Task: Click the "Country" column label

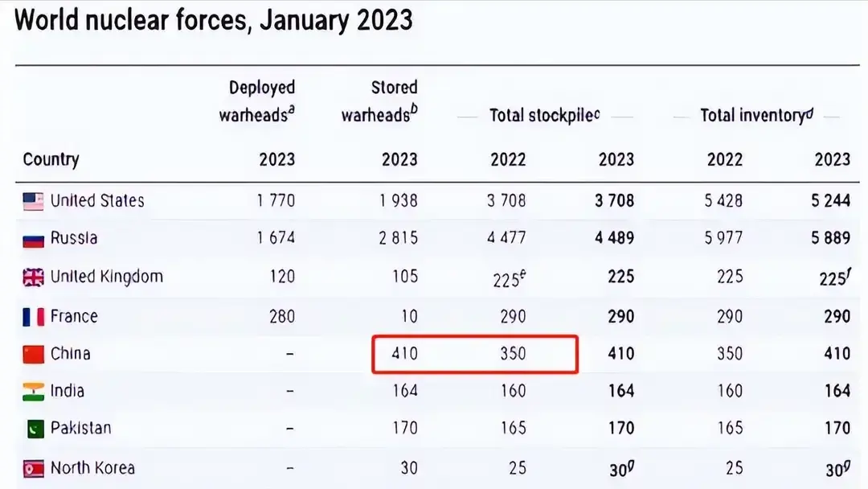Action: pos(51,158)
